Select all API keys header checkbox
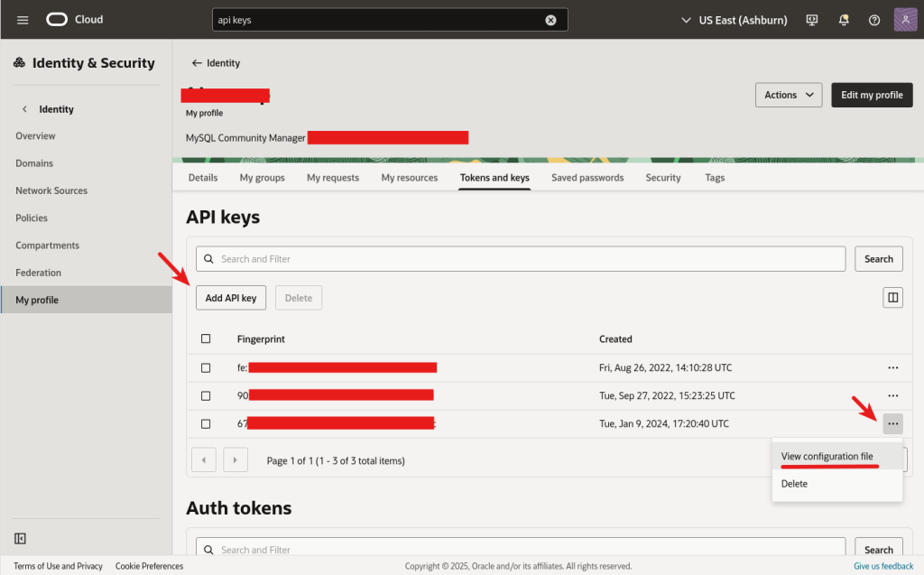 pyautogui.click(x=206, y=339)
